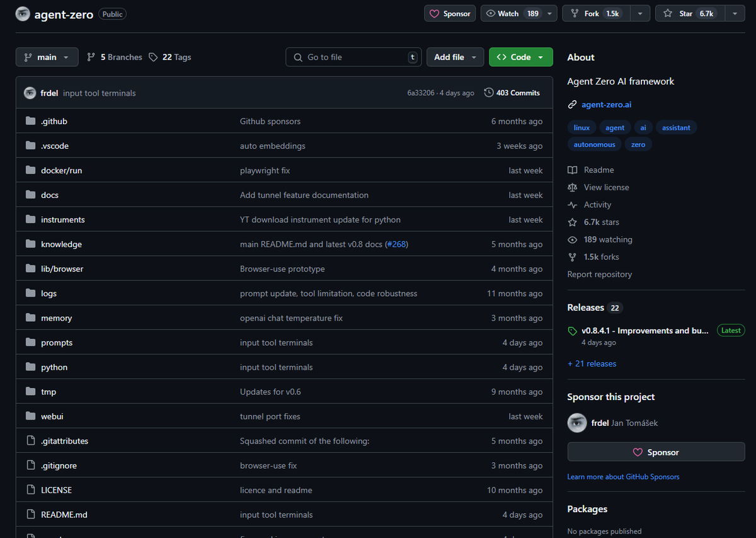Expand the Fork options dropdown arrow

tap(640, 14)
